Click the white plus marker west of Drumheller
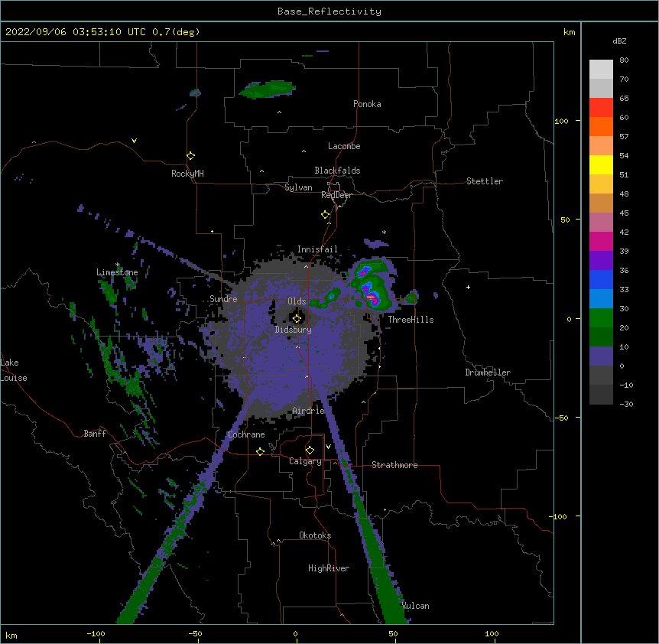The height and width of the screenshot is (644, 659). click(468, 287)
